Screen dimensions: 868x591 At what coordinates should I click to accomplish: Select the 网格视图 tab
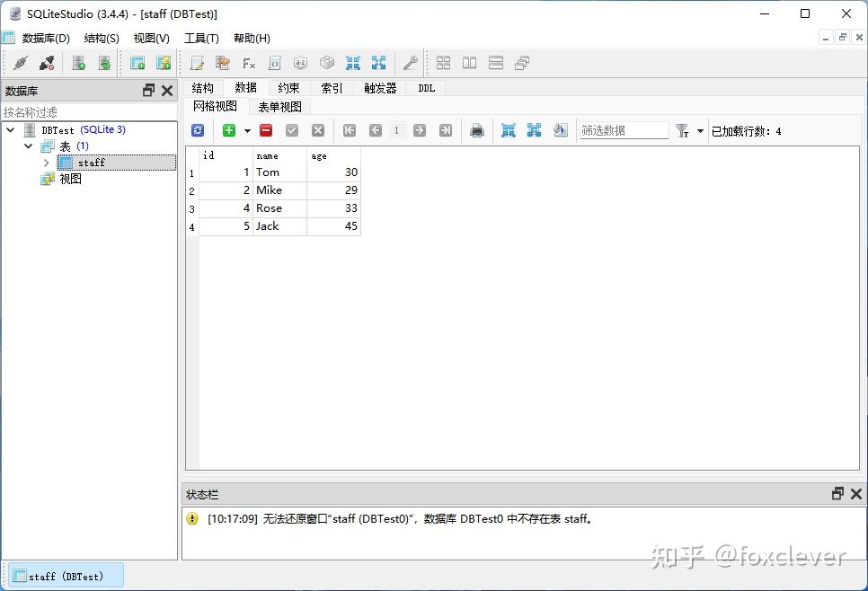pos(216,106)
